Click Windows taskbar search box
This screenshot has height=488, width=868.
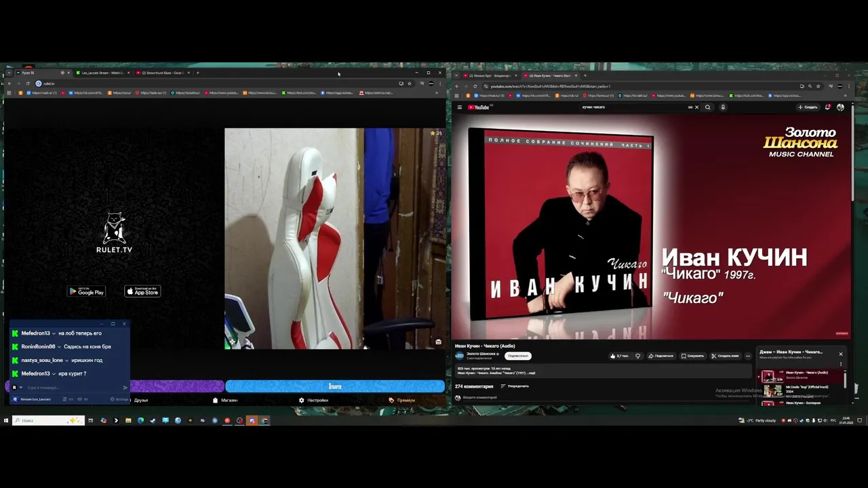click(48, 420)
